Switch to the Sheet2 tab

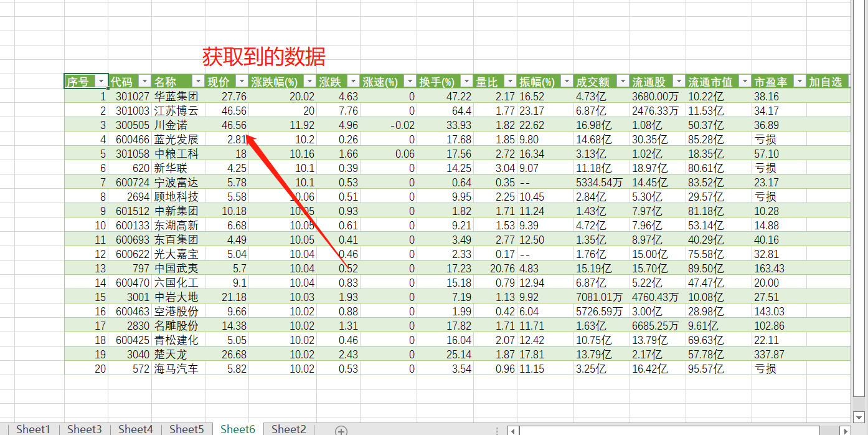click(x=289, y=429)
